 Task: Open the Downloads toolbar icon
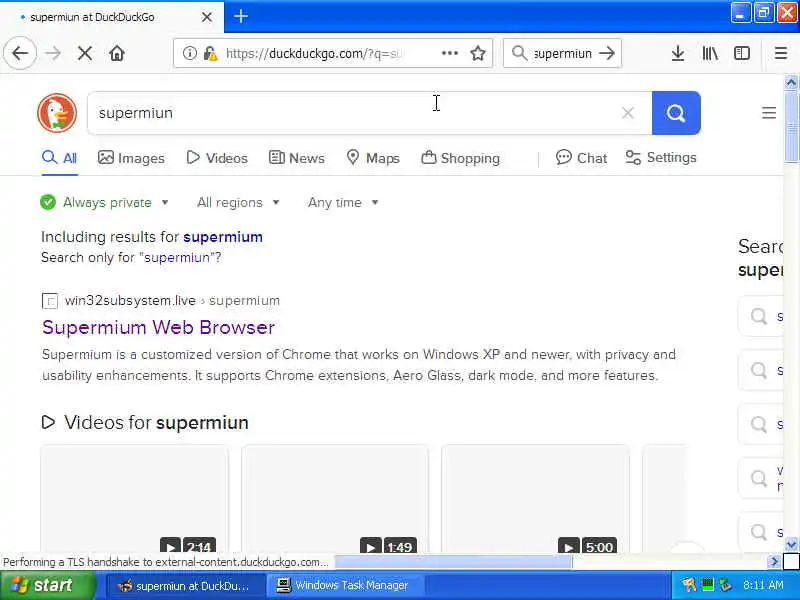click(678, 53)
